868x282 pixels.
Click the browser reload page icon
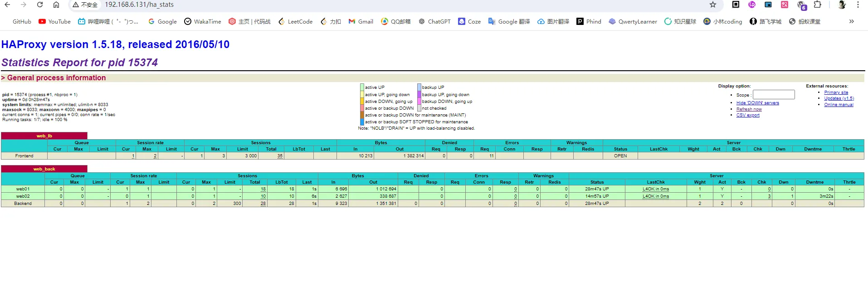40,5
